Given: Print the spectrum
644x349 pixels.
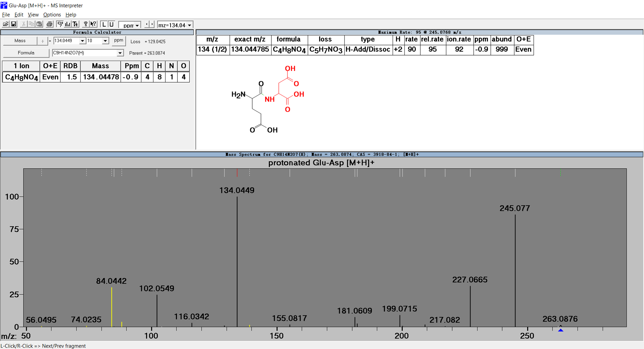Looking at the screenshot, I should (x=49, y=24).
